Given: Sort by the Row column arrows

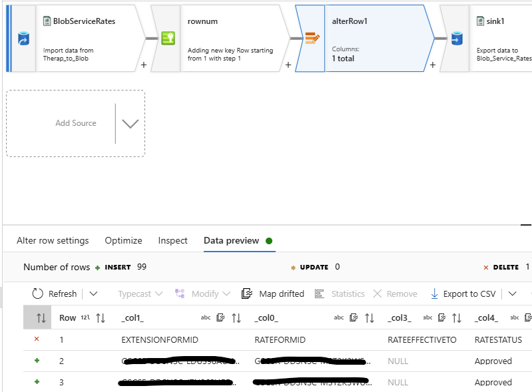Looking at the screenshot, I should pos(101,317).
